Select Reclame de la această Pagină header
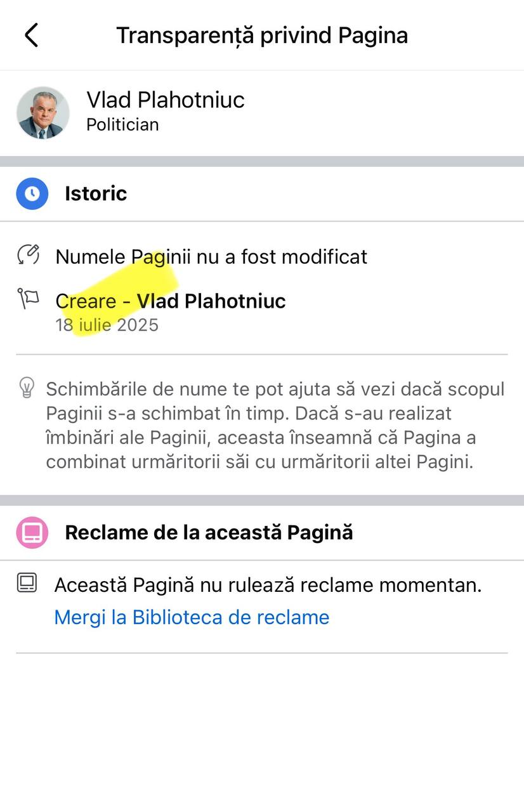Viewport: 524px width, 812px height. coord(209,532)
